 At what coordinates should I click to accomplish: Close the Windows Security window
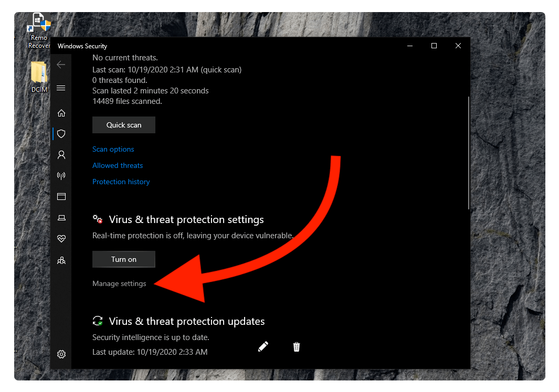pos(458,46)
